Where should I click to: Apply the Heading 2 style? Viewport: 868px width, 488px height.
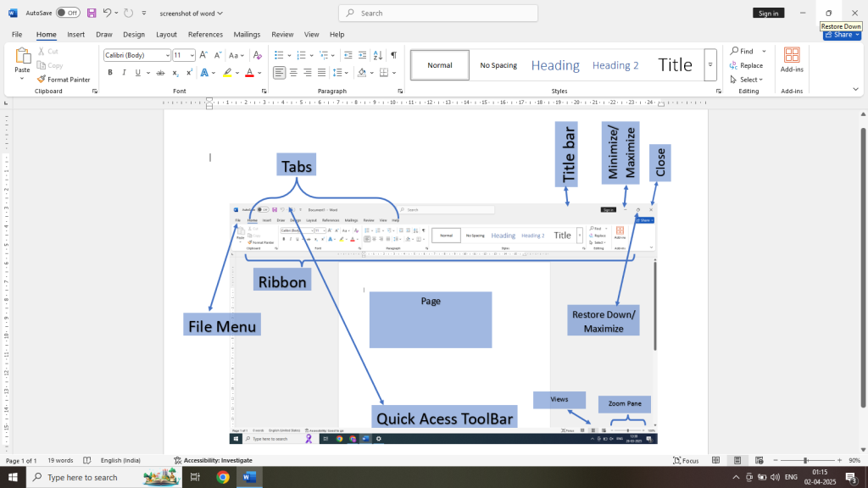615,64
